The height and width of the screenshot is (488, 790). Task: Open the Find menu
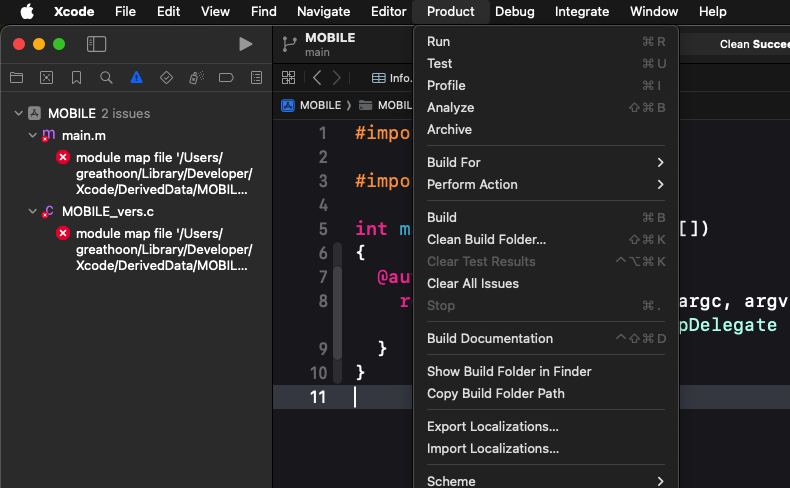point(264,11)
